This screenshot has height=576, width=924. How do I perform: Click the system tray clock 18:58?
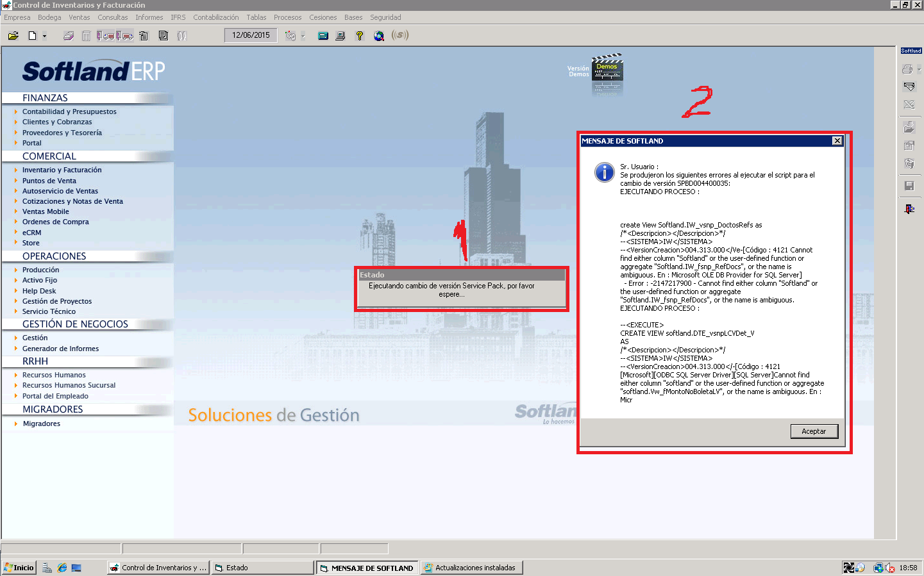[x=908, y=568]
